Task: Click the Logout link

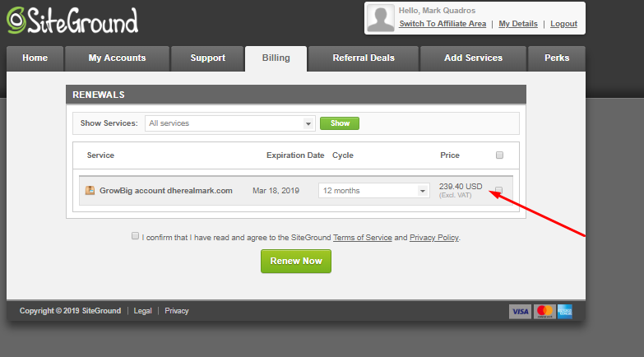Action: click(564, 24)
